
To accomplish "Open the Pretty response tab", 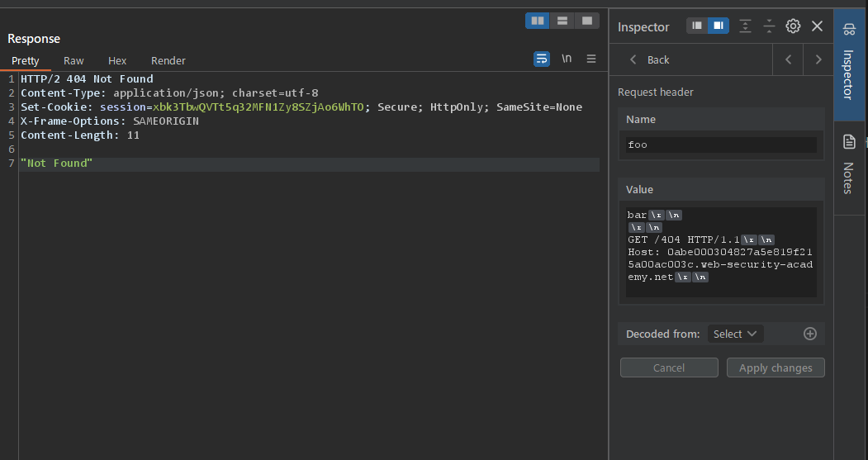I will pos(26,60).
